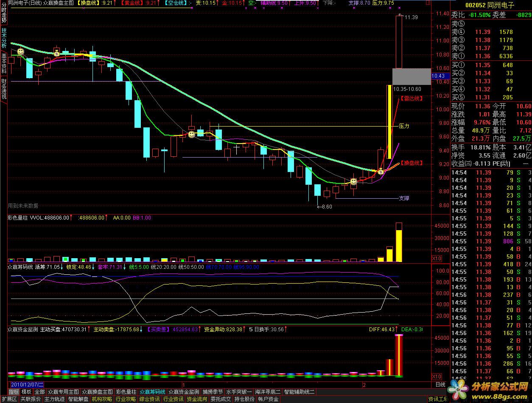Click the smiley marker near the 9.60 consolidation
The height and width of the screenshot is (403, 532).
click(192, 134)
